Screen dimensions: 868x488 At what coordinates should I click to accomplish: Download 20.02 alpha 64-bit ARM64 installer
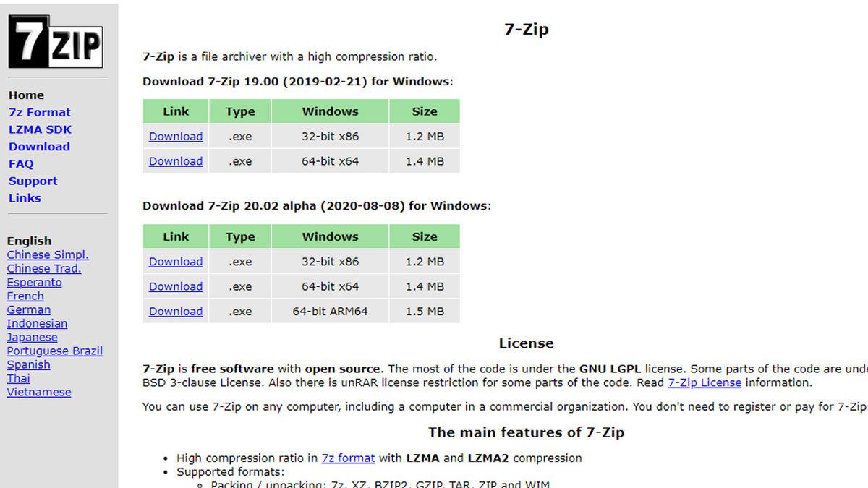(176, 312)
